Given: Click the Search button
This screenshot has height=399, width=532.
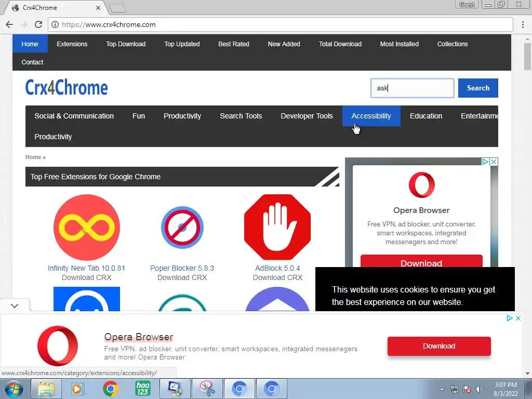Looking at the screenshot, I should [478, 88].
